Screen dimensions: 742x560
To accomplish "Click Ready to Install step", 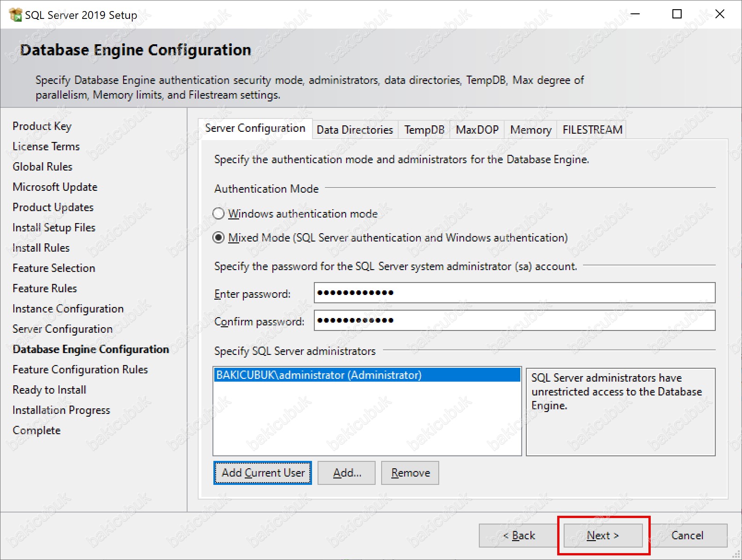I will 49,390.
